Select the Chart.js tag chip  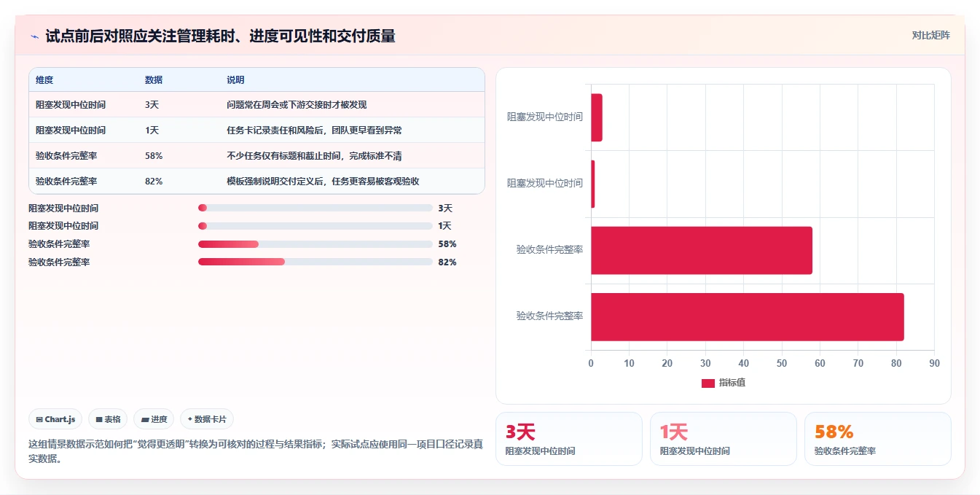(x=55, y=419)
